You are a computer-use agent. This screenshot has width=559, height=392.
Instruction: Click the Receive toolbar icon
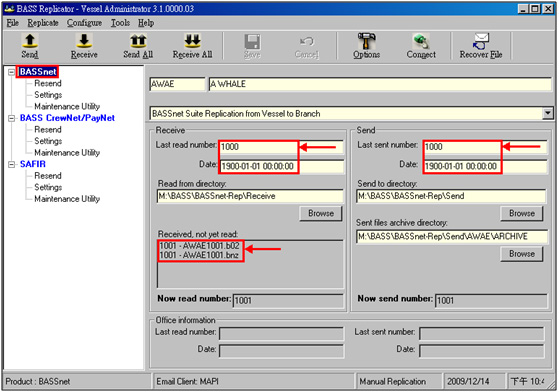(x=84, y=41)
